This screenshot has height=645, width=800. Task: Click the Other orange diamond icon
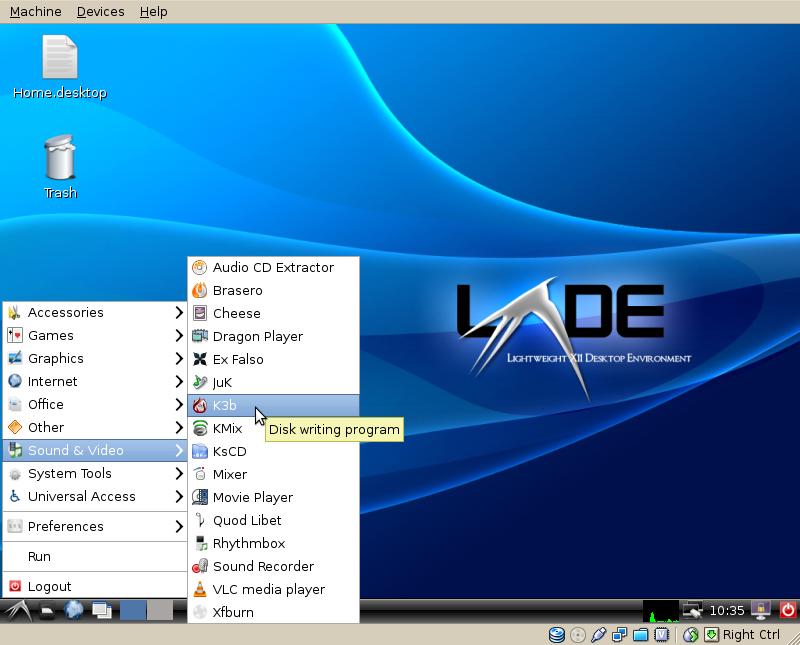pyautogui.click(x=15, y=427)
